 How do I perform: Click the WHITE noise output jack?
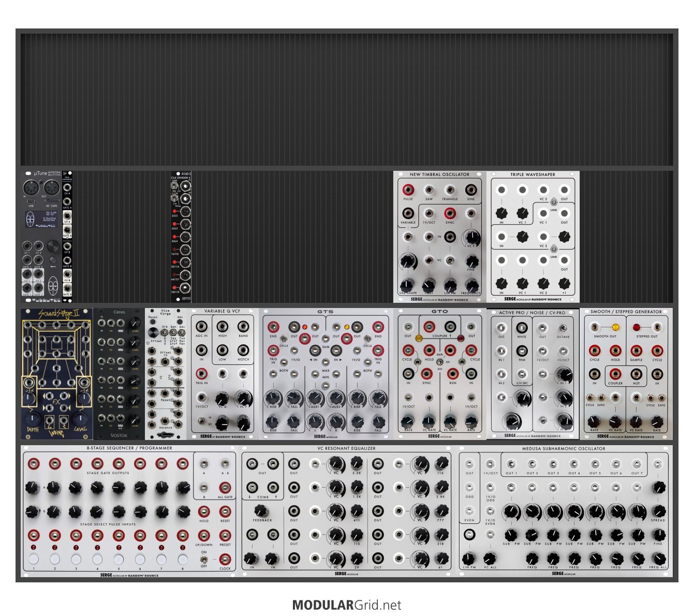click(x=522, y=328)
